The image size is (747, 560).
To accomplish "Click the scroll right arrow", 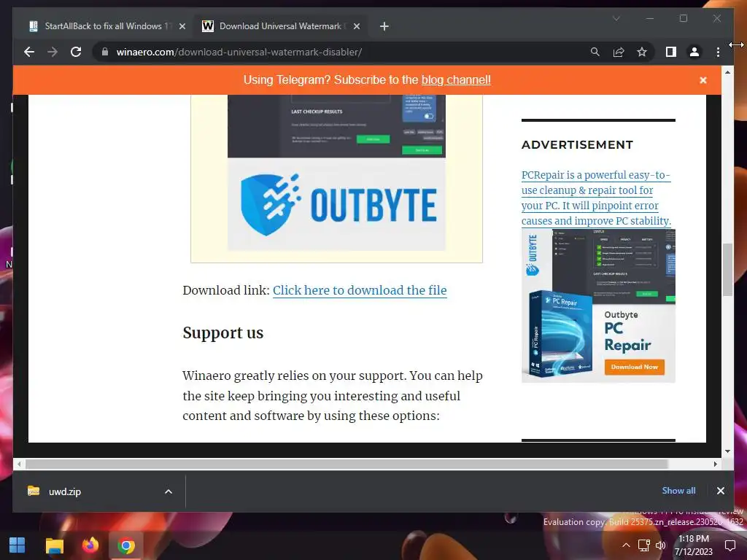I will 715,464.
